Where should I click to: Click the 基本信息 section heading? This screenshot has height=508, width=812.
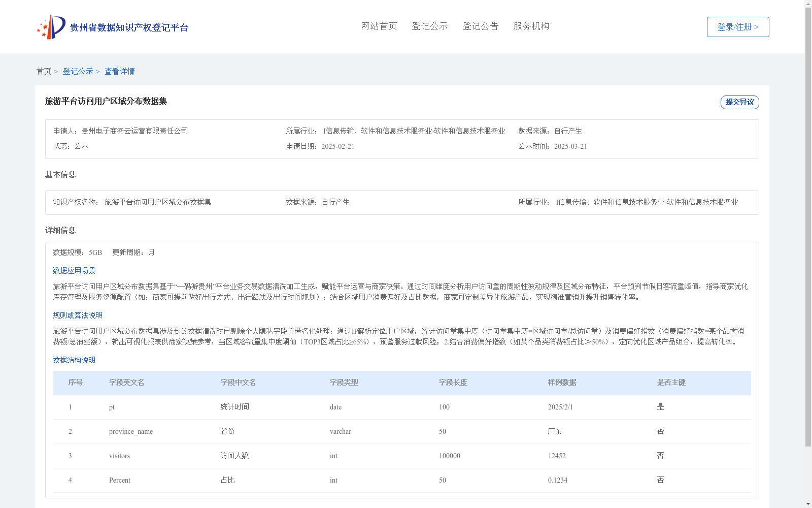click(x=60, y=175)
